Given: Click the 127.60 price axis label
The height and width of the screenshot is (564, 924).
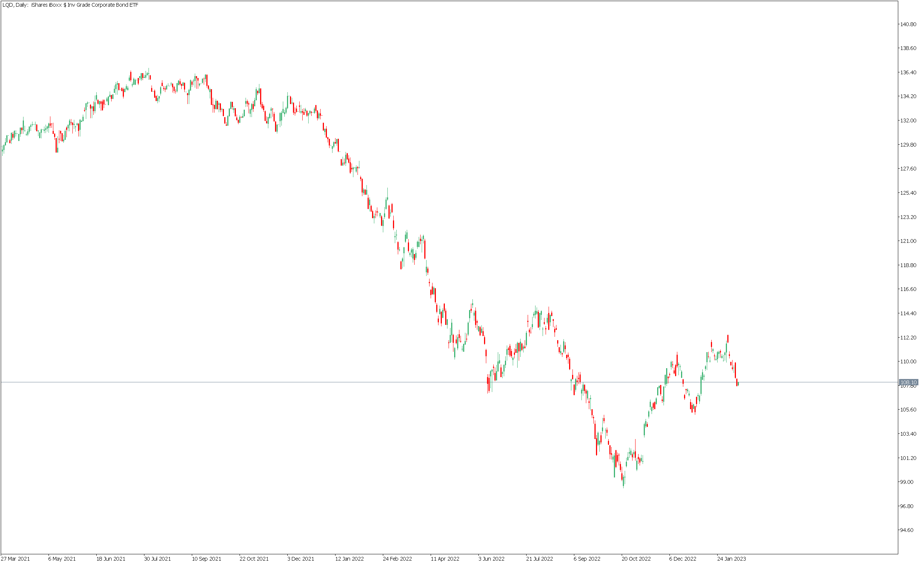Looking at the screenshot, I should 908,169.
